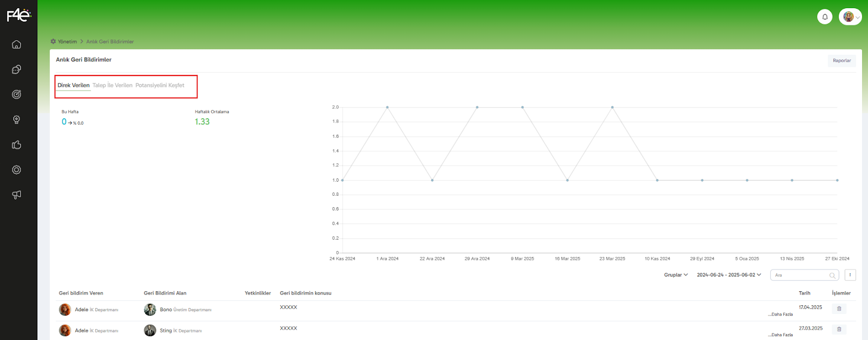Click the chat feedback sidebar icon
The image size is (868, 340).
coord(17,69)
